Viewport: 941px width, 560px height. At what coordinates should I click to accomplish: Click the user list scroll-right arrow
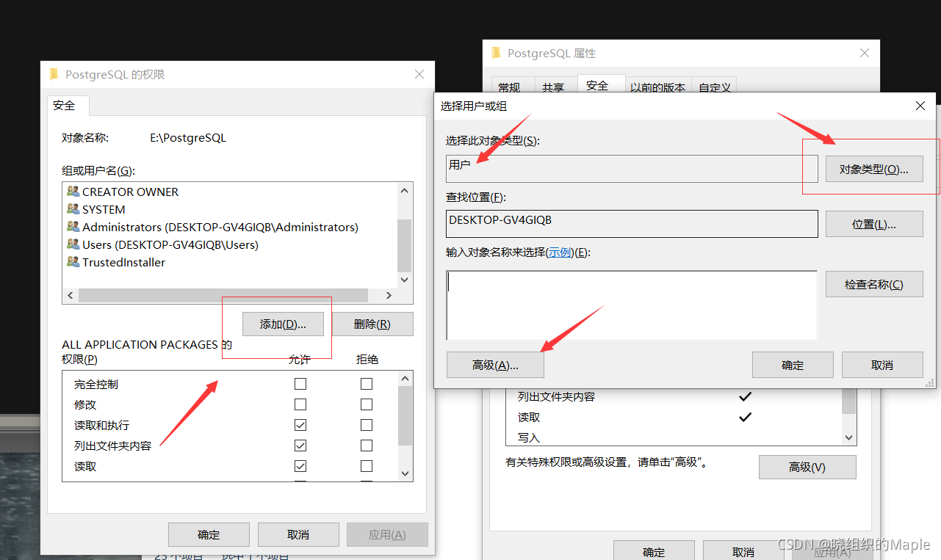[x=390, y=296]
